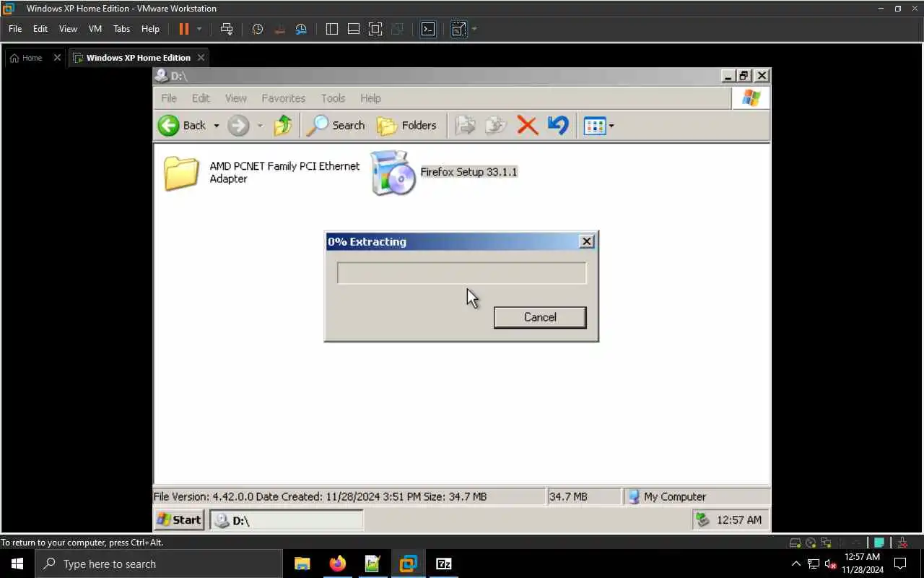Click the extraction progress bar

(x=462, y=273)
